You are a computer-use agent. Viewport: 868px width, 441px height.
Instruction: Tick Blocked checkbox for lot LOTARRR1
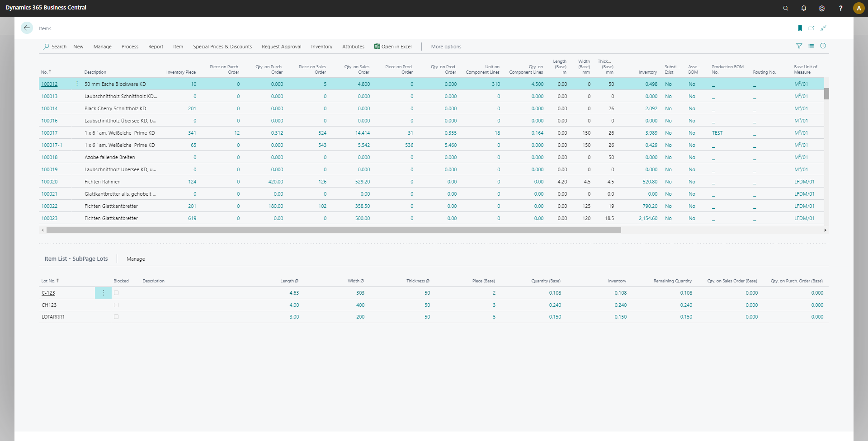[x=116, y=317]
